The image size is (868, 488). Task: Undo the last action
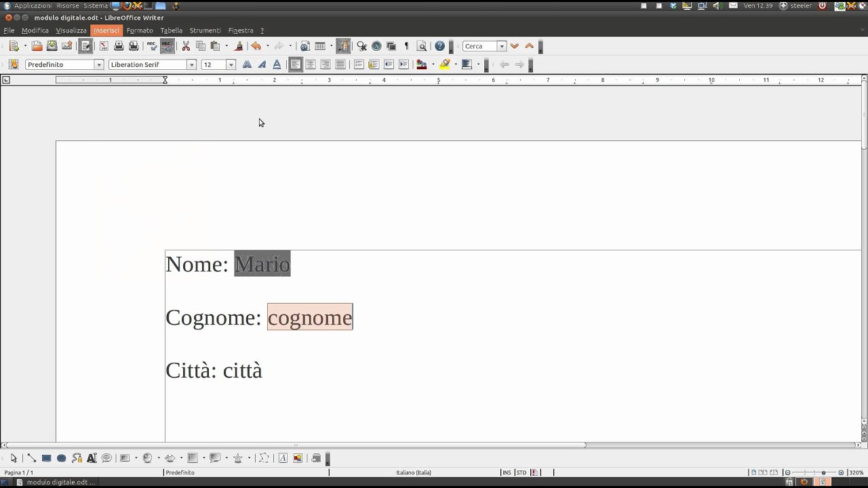coord(256,46)
